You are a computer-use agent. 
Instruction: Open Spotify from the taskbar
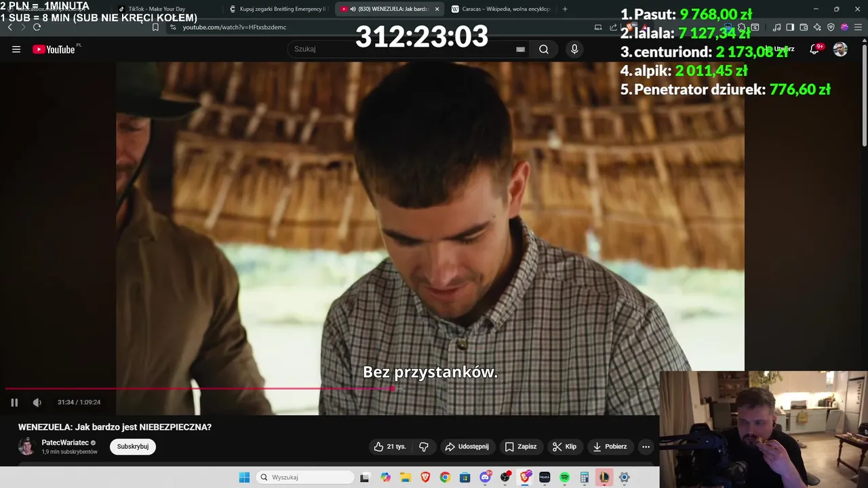coord(564,477)
